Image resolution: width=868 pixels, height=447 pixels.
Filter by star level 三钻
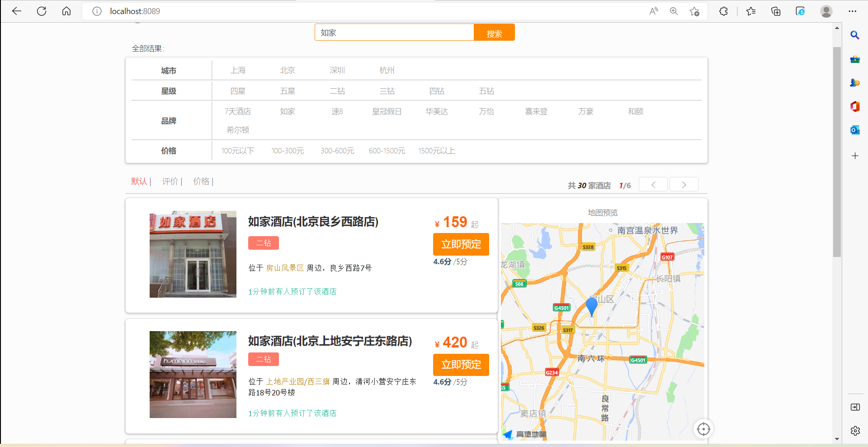tap(387, 91)
